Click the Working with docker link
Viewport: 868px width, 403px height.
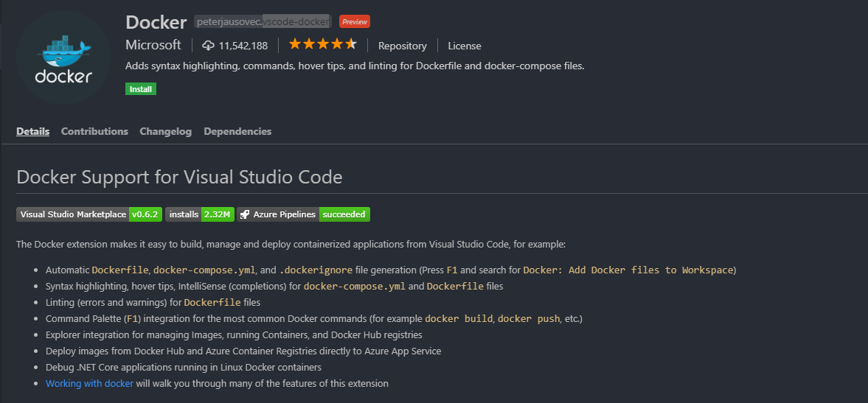click(89, 383)
